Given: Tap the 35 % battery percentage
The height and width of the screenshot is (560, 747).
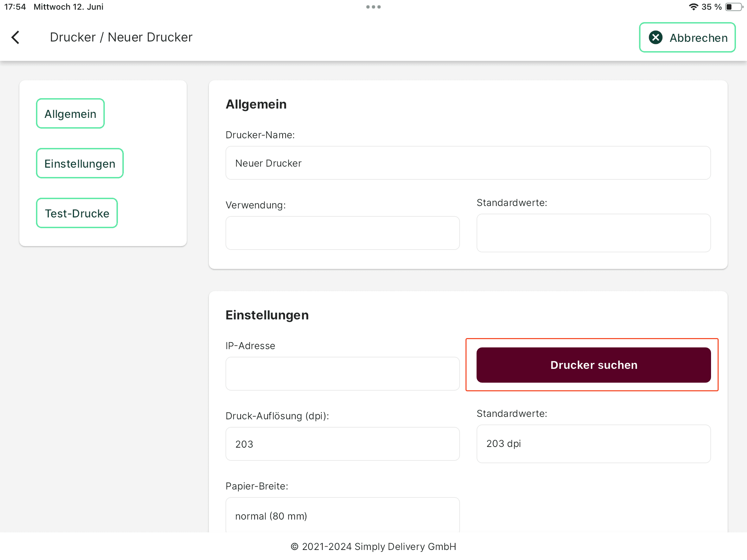Looking at the screenshot, I should (x=712, y=7).
